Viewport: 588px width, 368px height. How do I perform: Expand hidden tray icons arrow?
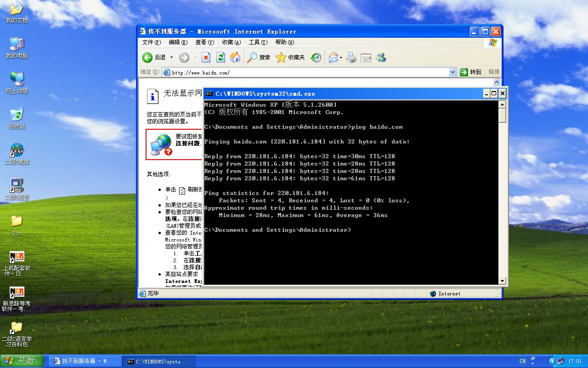[x=553, y=361]
